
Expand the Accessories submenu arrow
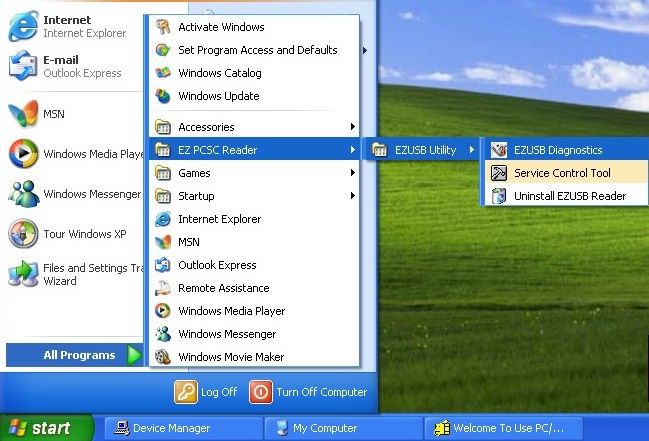[x=353, y=127]
